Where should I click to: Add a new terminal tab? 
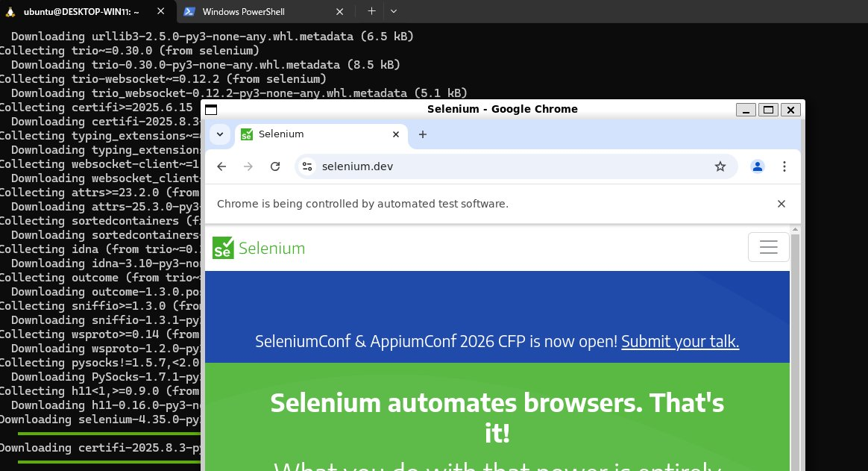pyautogui.click(x=371, y=11)
